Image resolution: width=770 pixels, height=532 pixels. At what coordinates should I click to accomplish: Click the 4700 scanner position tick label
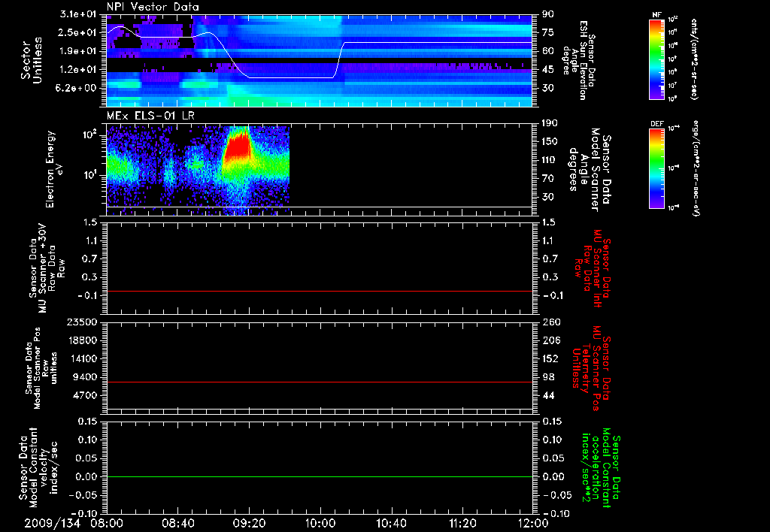84,395
